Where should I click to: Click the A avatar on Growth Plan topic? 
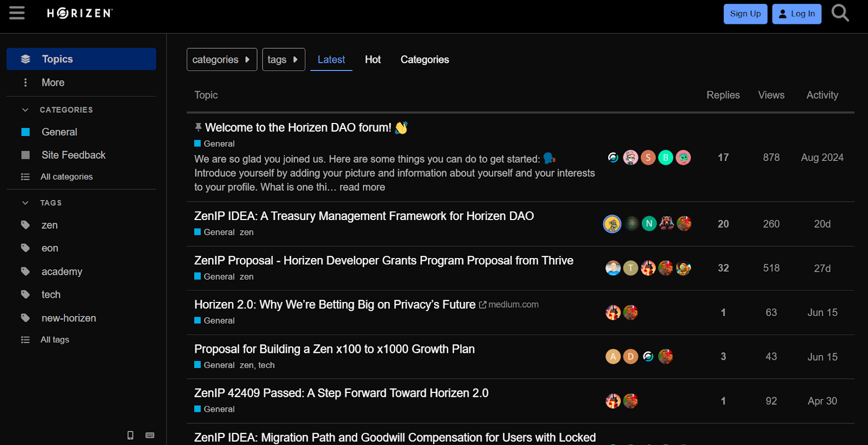tap(613, 357)
